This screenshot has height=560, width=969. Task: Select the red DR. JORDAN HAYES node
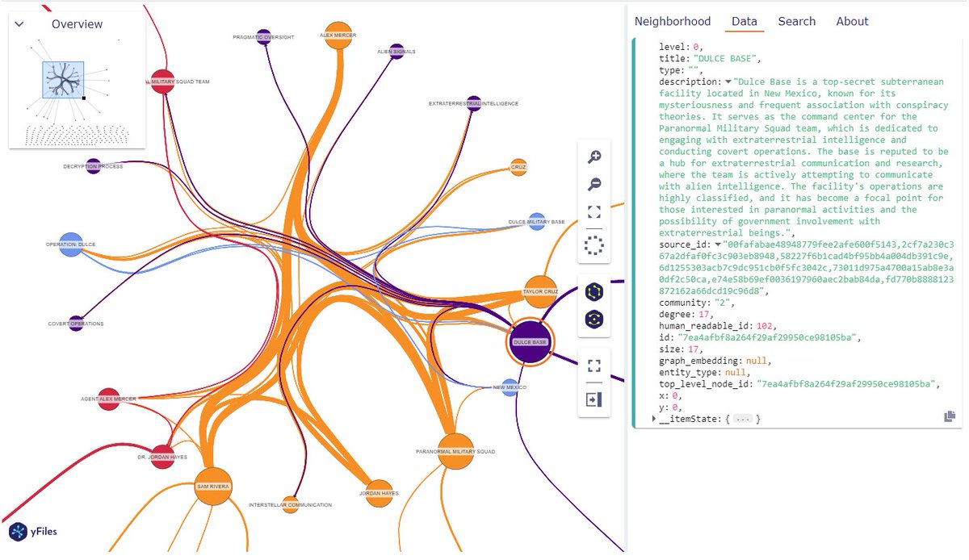[x=162, y=457]
